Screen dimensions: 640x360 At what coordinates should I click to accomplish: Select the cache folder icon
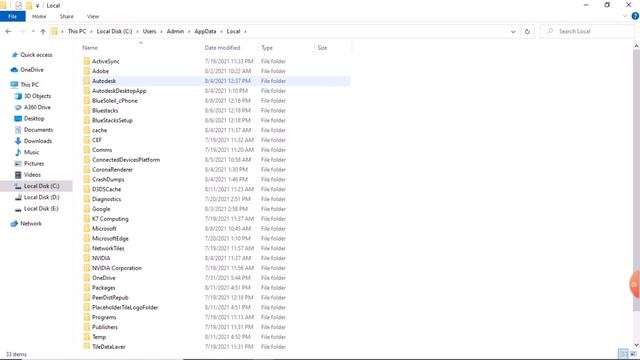(x=87, y=130)
